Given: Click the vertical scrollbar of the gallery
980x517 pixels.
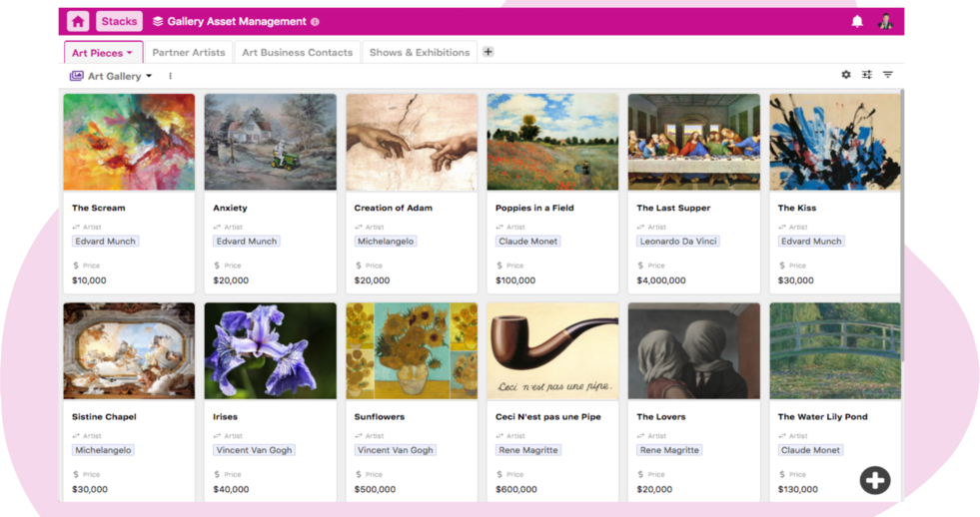Looking at the screenshot, I should pos(902,225).
